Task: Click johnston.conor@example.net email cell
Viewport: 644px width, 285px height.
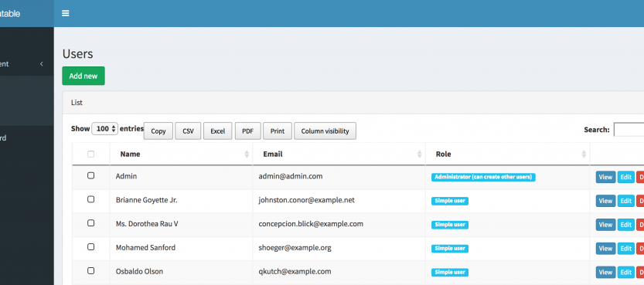Action: [339, 201]
